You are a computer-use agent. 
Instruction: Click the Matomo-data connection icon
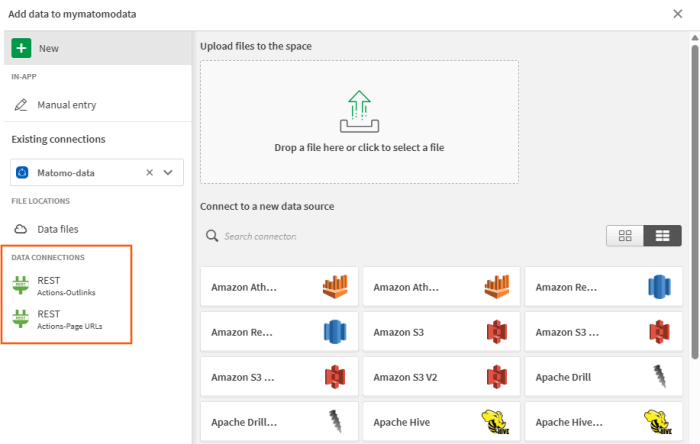coord(22,172)
